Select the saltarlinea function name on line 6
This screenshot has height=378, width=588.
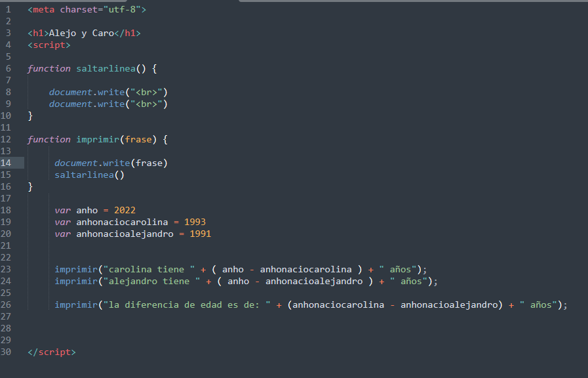click(x=106, y=68)
